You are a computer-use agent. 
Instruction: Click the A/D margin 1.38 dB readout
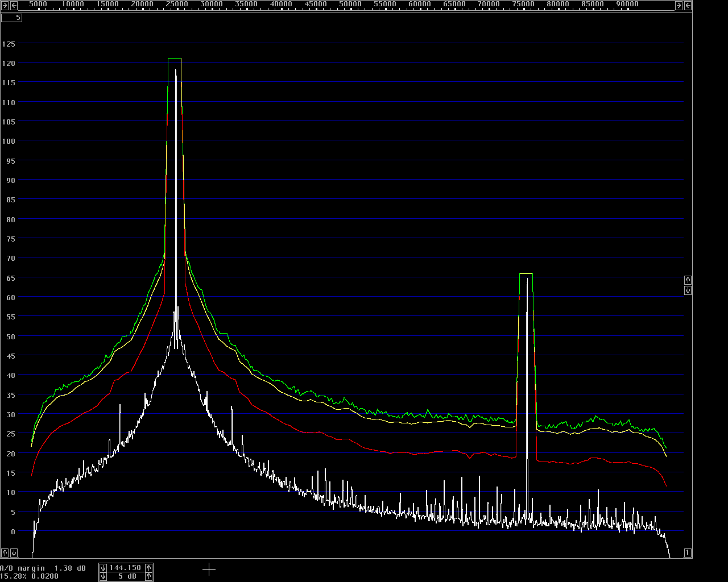point(43,568)
